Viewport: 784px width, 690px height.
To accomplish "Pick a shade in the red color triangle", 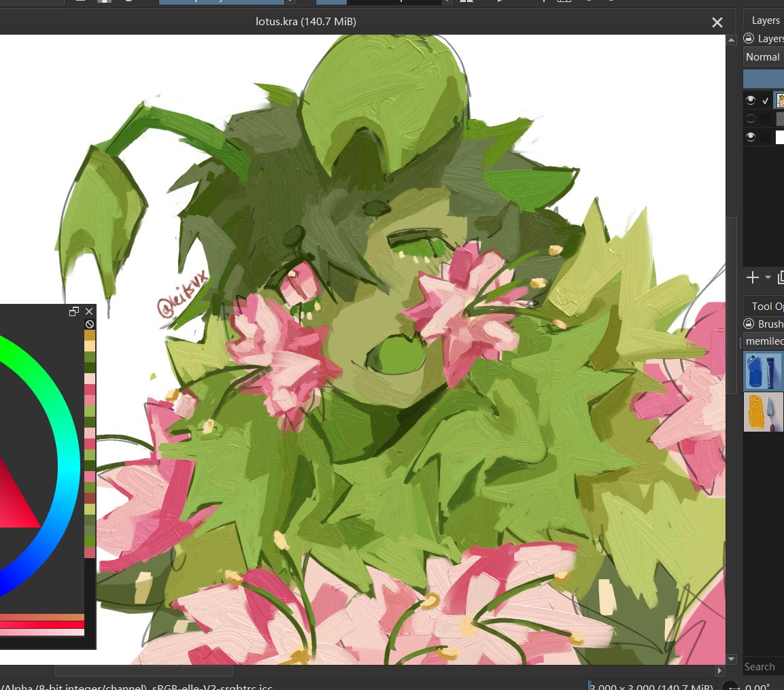I will 12,505.
